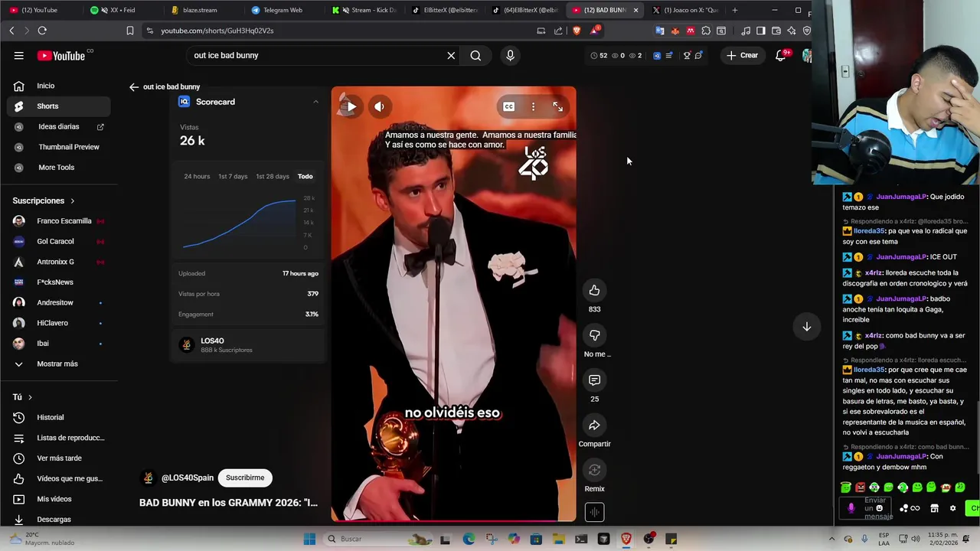
Task: Toggle the browser sidebar panel icon
Action: 760,31
